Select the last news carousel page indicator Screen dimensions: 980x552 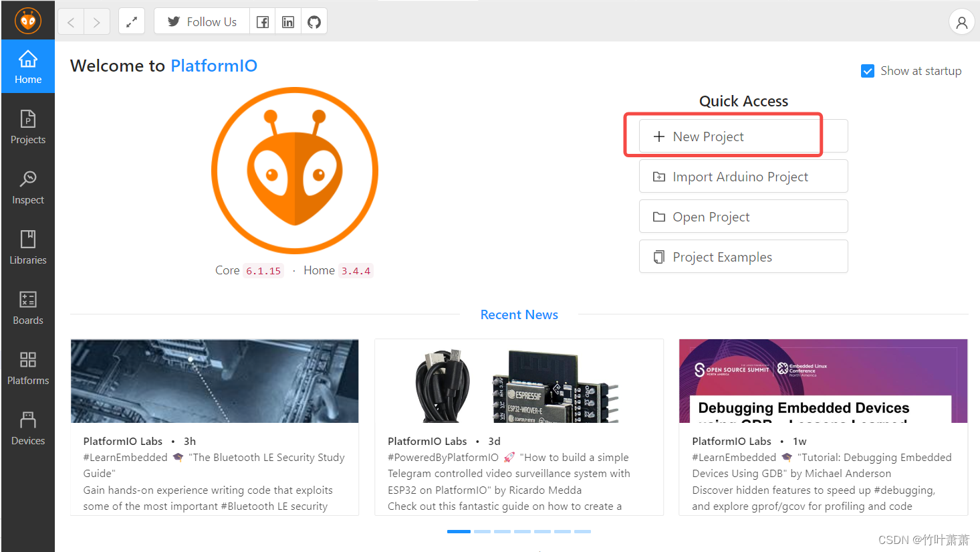point(583,531)
